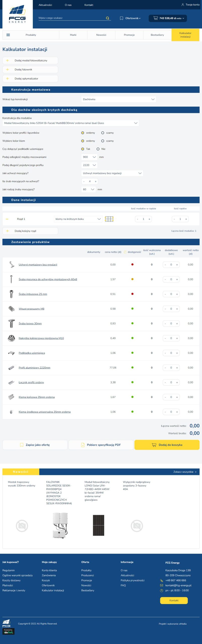Open the Zobacz wszystkie link in Nowości
This screenshot has height=644, width=202.
tap(185, 472)
